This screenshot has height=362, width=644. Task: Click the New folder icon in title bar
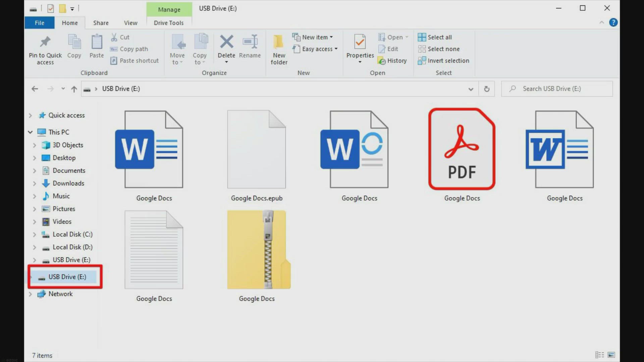coord(62,8)
